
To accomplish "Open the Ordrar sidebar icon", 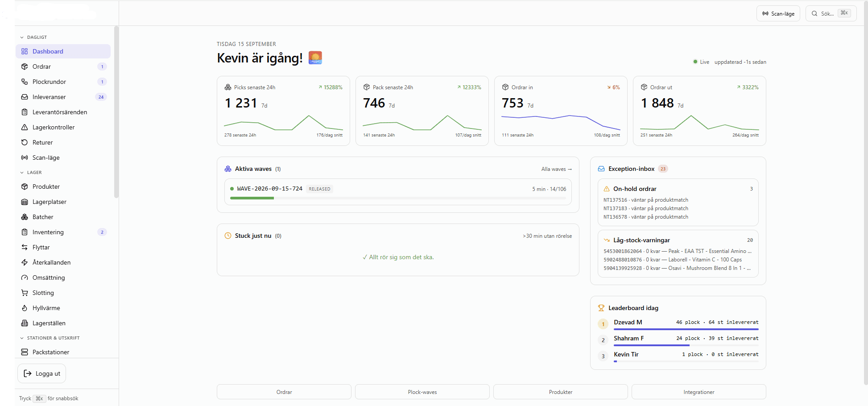I will [x=25, y=66].
